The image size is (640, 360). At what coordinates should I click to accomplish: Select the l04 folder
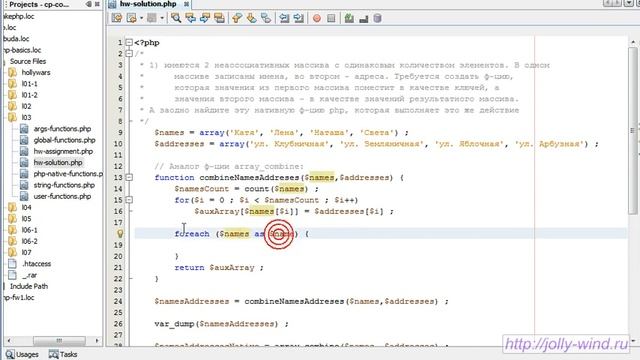tap(27, 207)
